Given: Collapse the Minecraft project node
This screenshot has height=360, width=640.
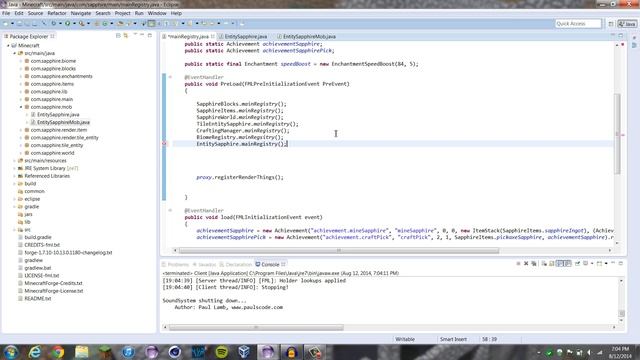Looking at the screenshot, I should click(x=8, y=45).
